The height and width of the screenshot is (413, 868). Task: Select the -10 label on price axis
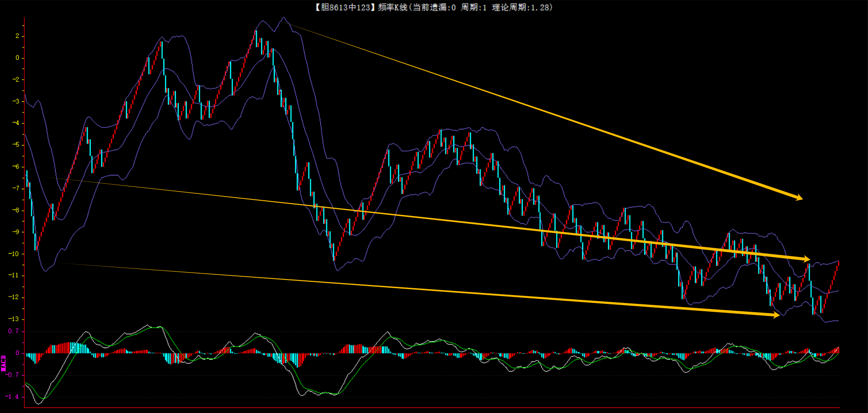click(14, 254)
